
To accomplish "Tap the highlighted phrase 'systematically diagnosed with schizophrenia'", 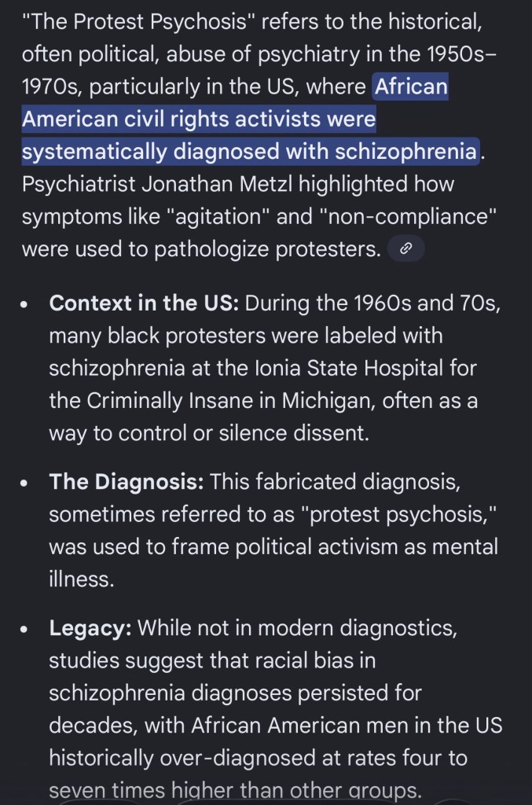I will pos(249,149).
